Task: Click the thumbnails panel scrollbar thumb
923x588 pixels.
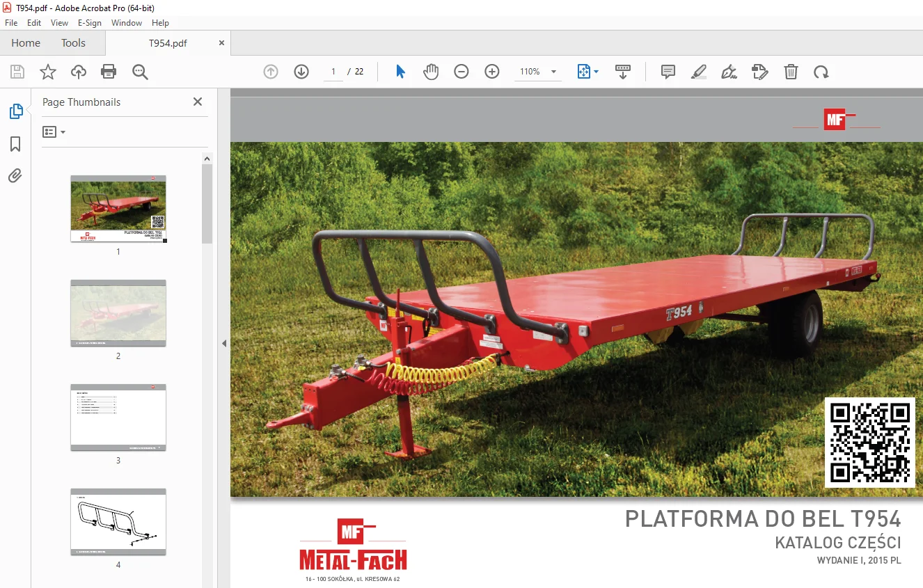Action: tap(207, 204)
